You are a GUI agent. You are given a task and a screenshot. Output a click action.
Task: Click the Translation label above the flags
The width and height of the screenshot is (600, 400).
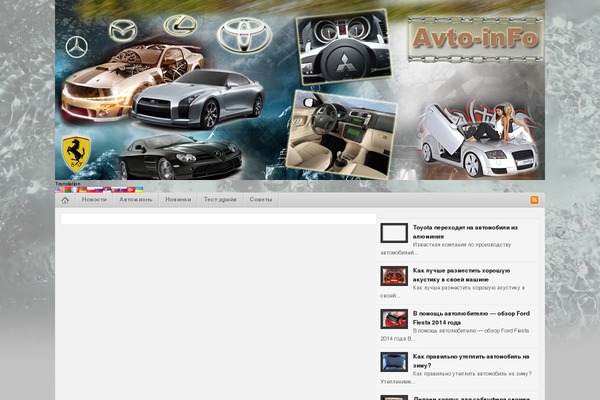(x=68, y=184)
